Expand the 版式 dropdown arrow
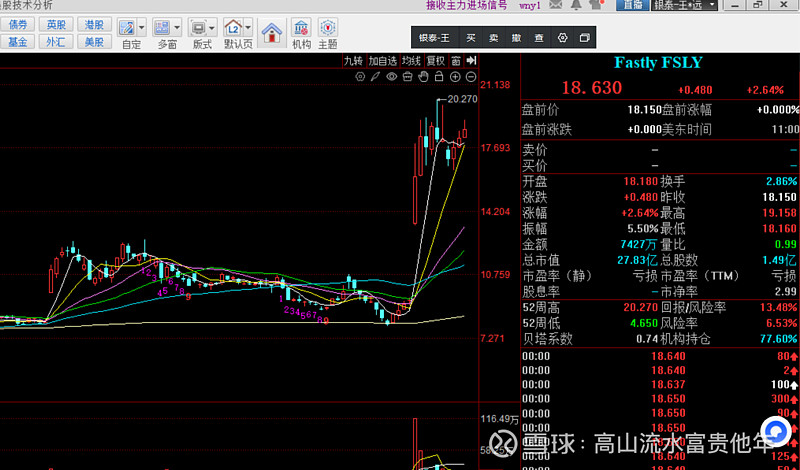This screenshot has height=470, width=800. (x=212, y=28)
